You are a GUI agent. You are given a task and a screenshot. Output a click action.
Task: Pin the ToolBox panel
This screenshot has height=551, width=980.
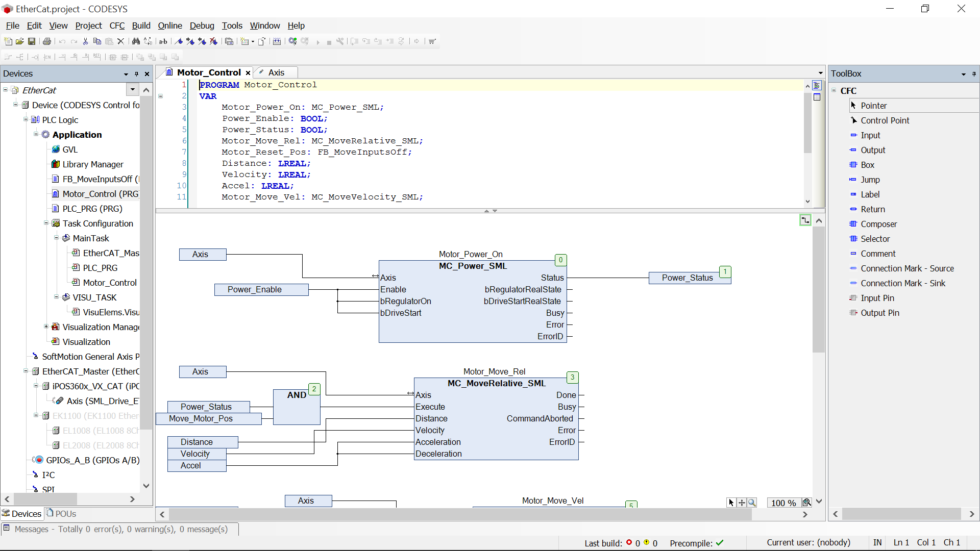[974, 74]
